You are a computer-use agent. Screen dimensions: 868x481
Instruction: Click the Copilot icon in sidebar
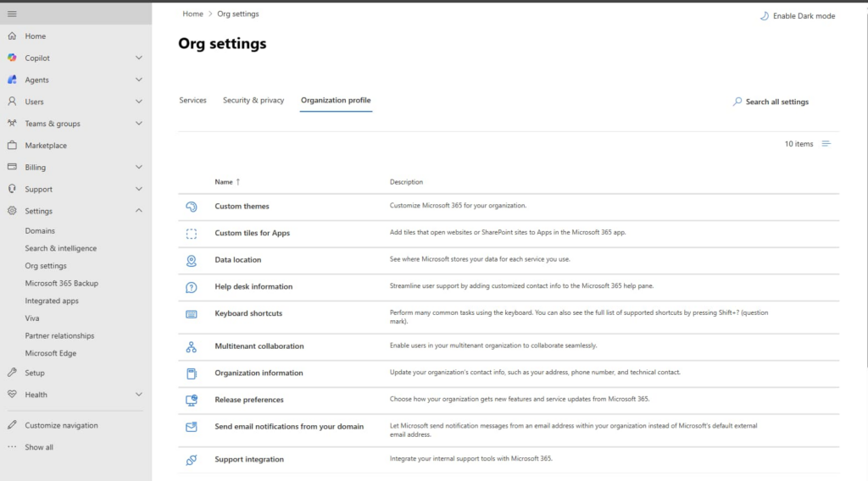12,58
